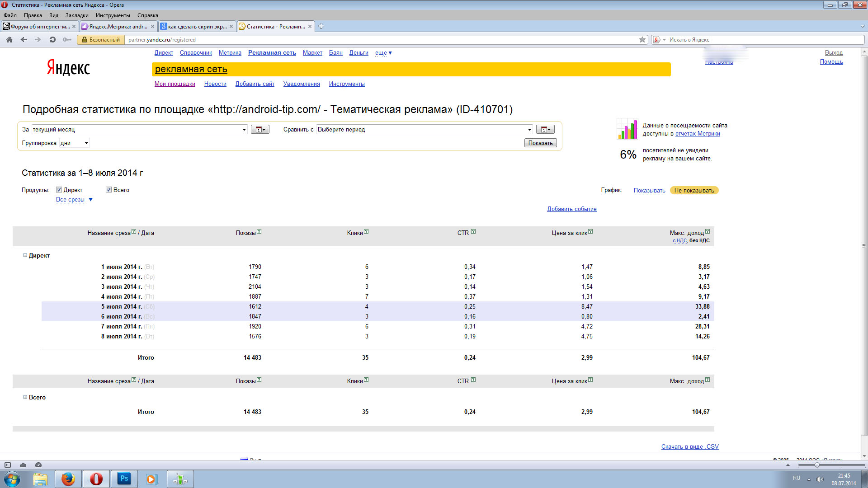Open the Закладки menu
The height and width of the screenshot is (488, 868).
(x=77, y=15)
